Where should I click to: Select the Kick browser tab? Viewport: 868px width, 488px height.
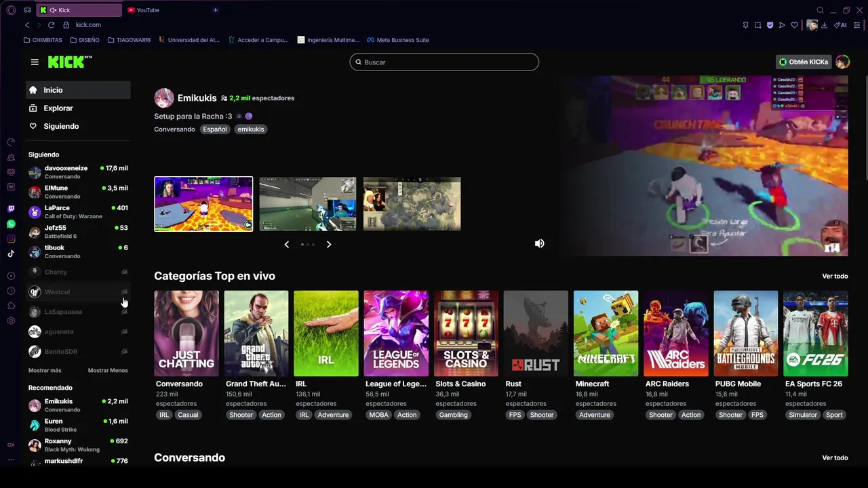79,10
